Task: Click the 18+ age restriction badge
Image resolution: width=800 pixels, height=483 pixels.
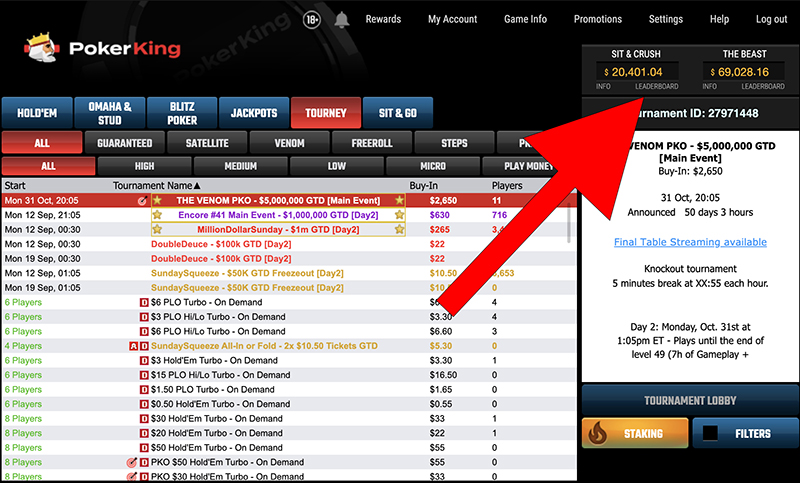Action: (x=312, y=20)
